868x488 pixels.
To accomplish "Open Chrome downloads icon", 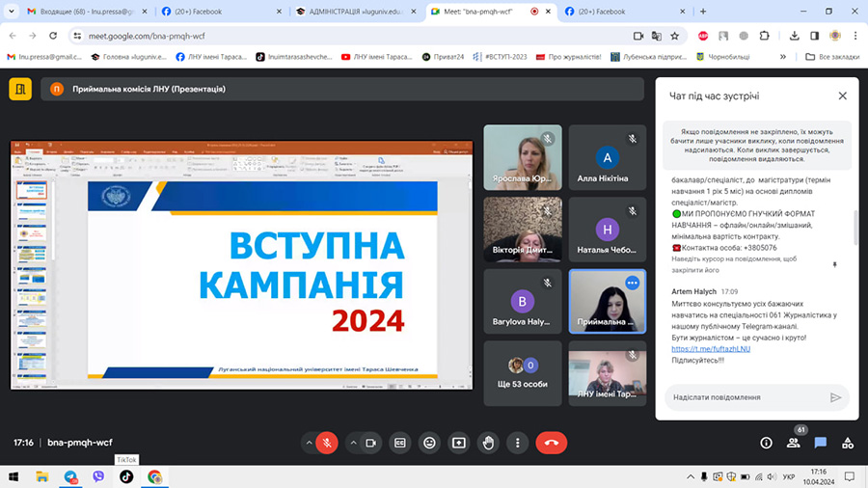I will coord(795,36).
